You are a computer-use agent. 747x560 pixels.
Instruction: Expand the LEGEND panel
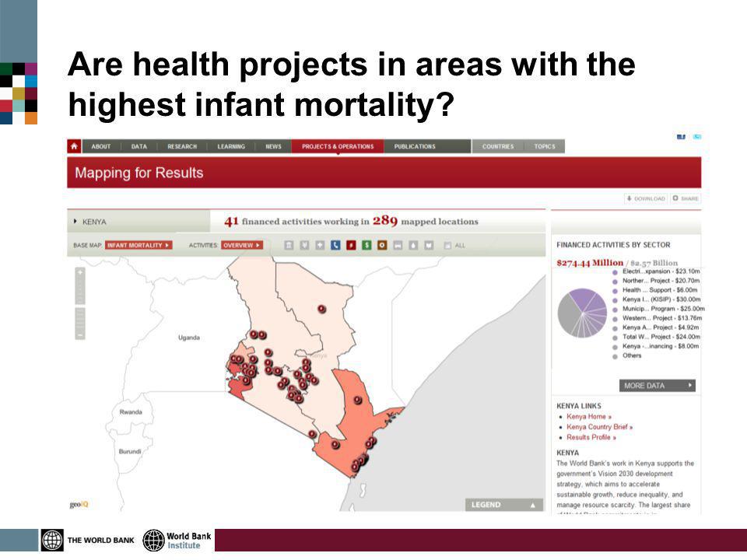point(504,505)
